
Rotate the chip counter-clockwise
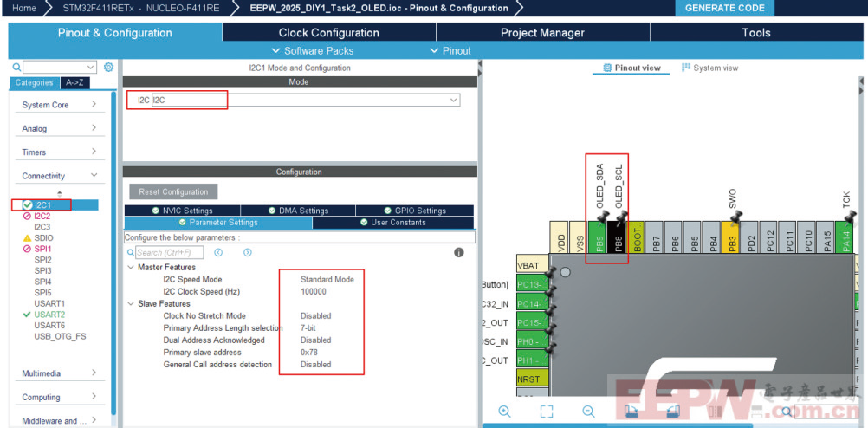click(672, 412)
